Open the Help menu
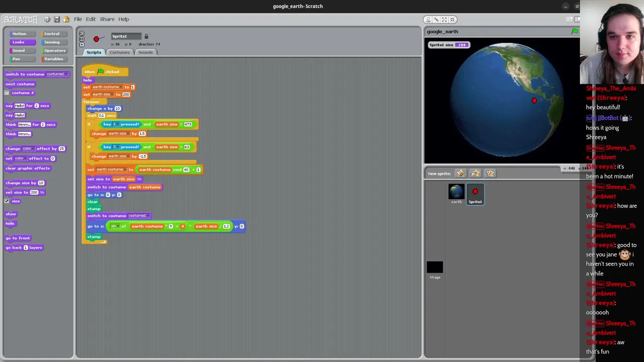This screenshot has height=362, width=644. point(123,19)
